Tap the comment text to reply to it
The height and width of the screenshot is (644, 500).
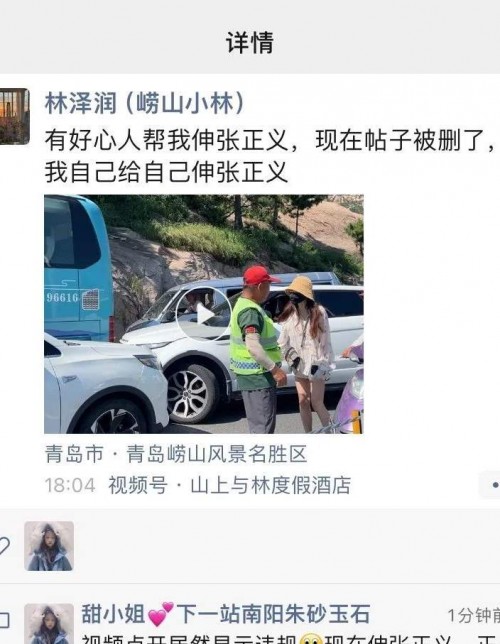290,639
